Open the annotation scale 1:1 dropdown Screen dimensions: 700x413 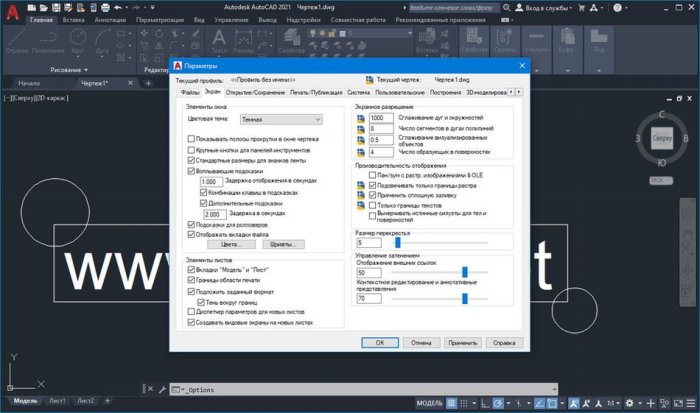(x=612, y=403)
